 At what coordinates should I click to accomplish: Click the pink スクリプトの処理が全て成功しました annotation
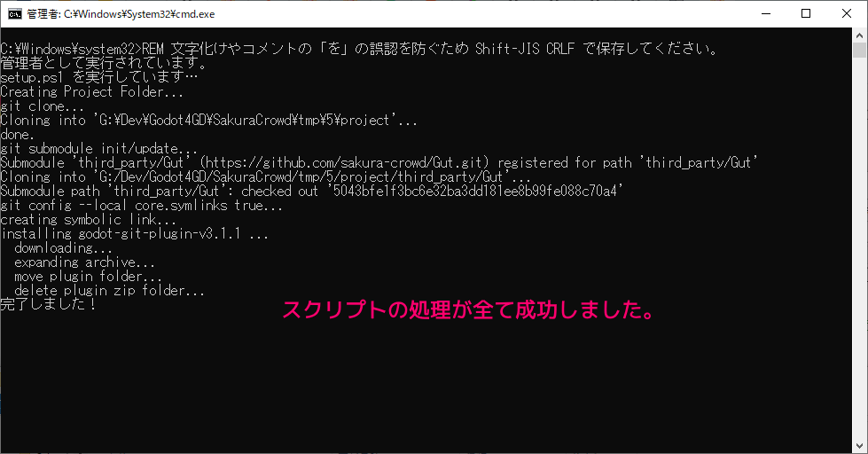click(469, 309)
